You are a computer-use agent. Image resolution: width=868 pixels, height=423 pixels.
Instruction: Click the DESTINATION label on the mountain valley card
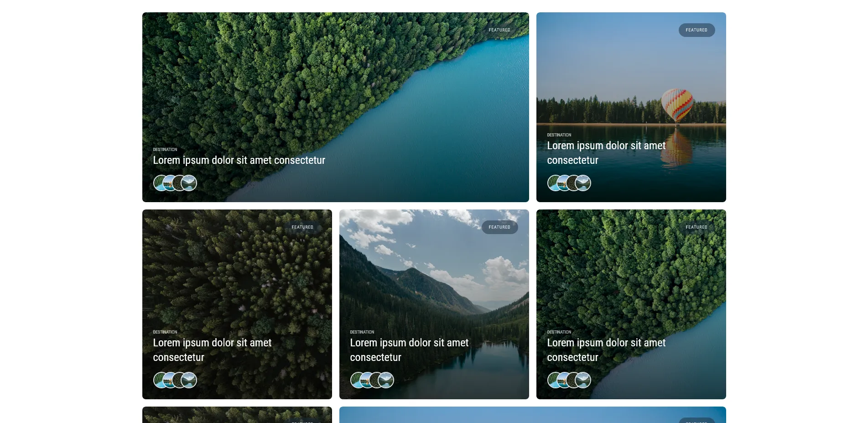pos(362,332)
